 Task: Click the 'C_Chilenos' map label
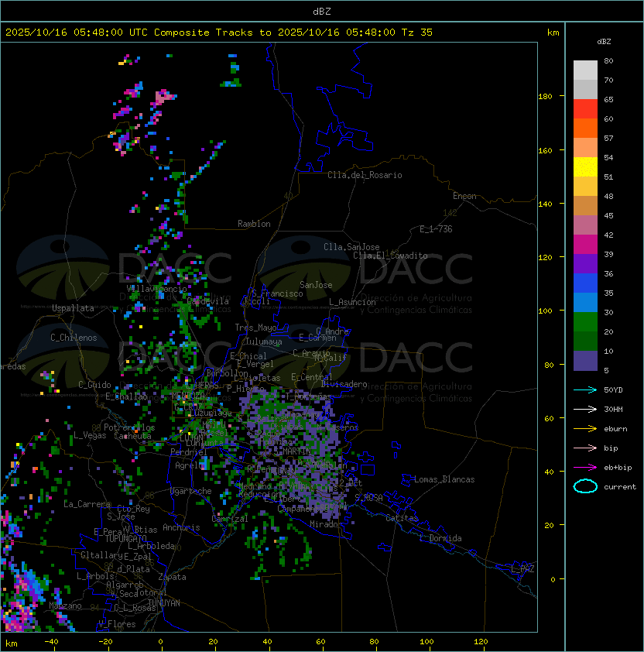coord(74,338)
